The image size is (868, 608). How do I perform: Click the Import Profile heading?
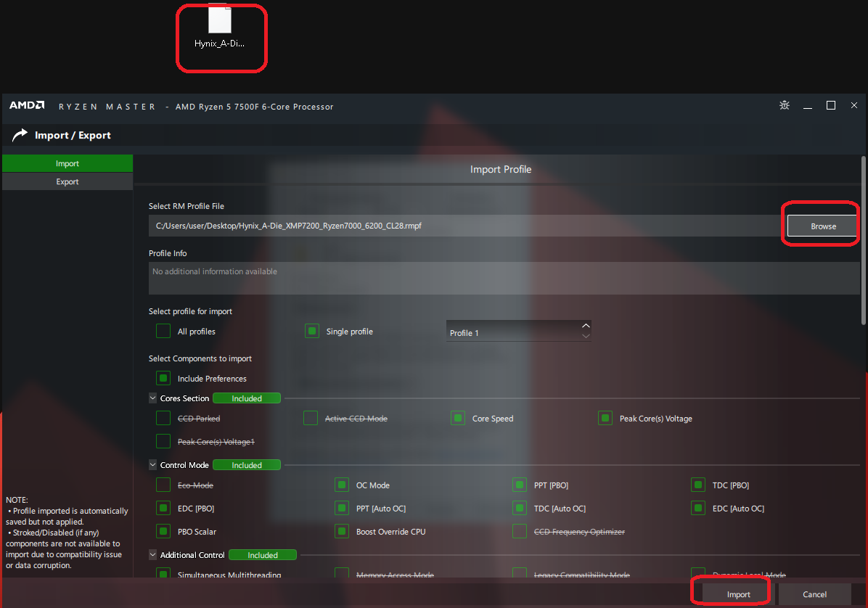coord(501,169)
